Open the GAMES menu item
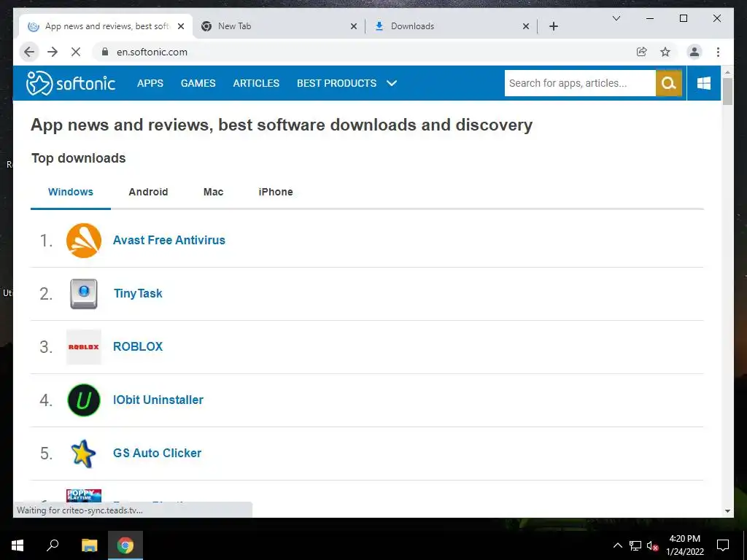Viewport: 747px width, 560px height. click(x=198, y=83)
